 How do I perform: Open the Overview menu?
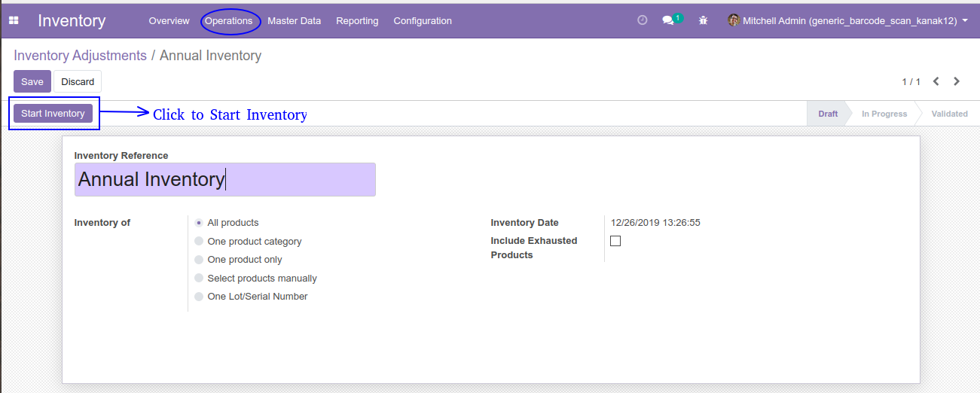click(x=169, y=21)
